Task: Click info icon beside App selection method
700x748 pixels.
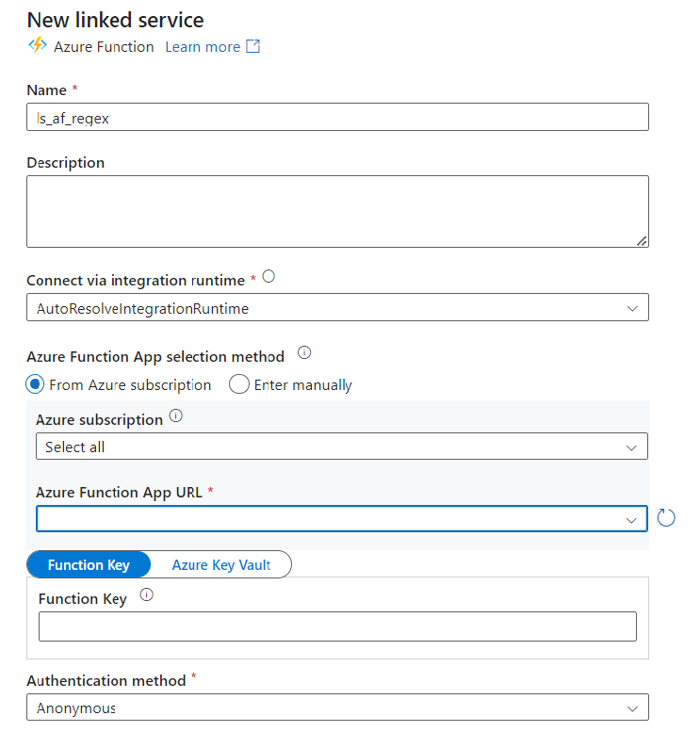Action: [304, 352]
